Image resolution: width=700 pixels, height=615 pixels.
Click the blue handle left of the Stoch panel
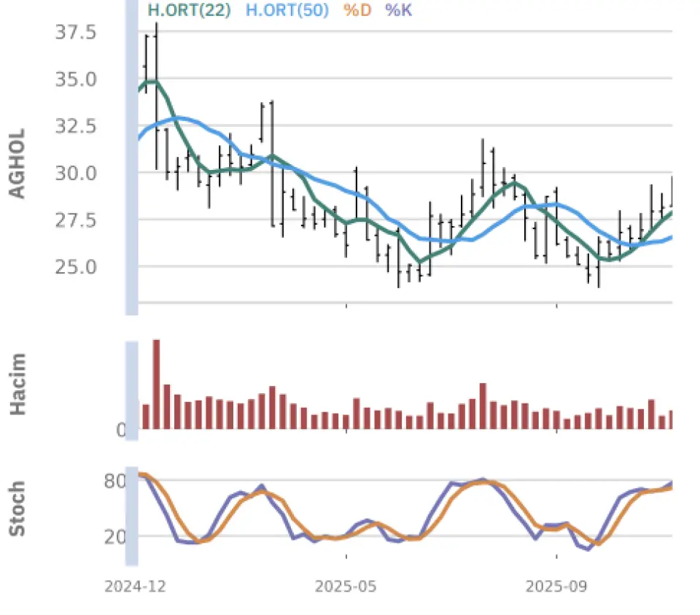pos(131,516)
